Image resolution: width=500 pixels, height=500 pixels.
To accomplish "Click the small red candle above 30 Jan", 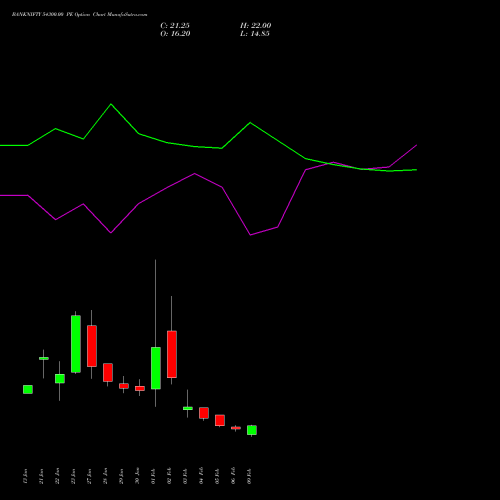I will point(140,388).
